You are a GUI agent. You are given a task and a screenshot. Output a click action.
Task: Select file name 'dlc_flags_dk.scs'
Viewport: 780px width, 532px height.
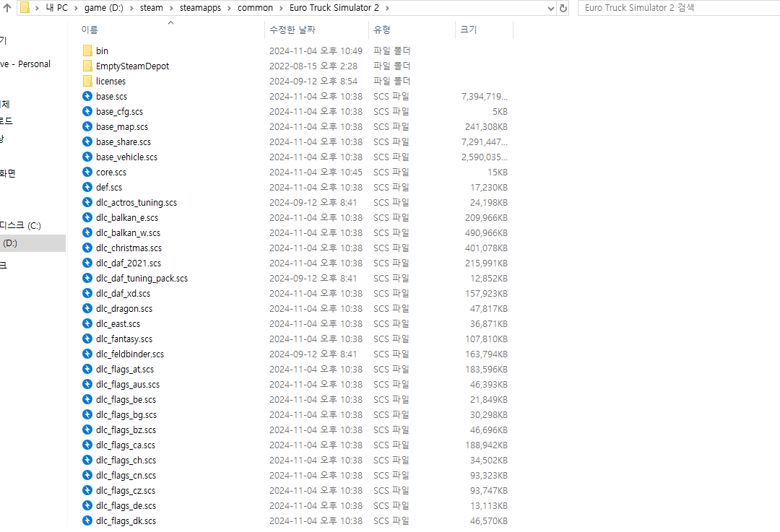coord(126,521)
